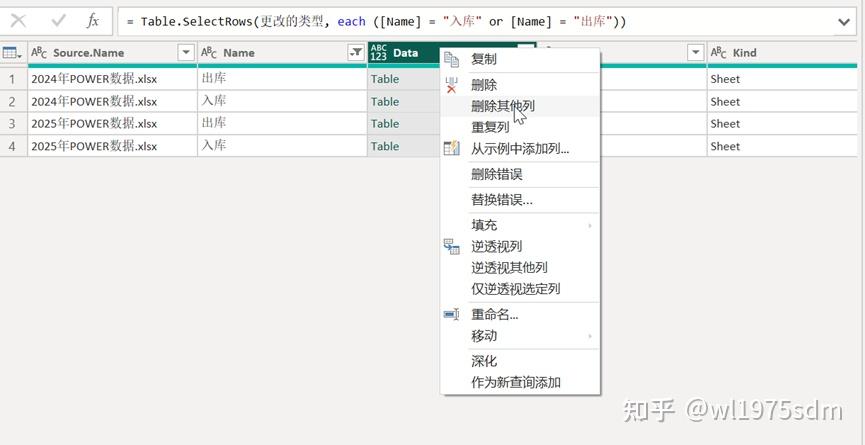Click Name cell 出库 in row 1

coord(282,79)
